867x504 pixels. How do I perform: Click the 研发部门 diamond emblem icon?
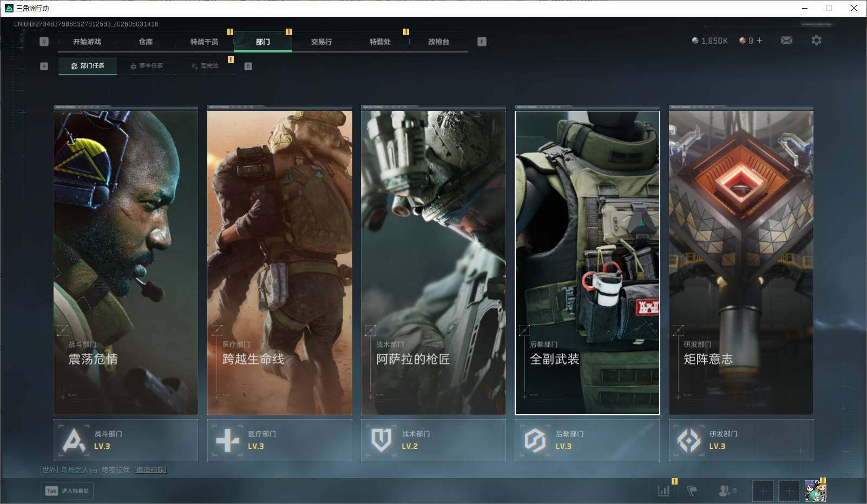[689, 440]
